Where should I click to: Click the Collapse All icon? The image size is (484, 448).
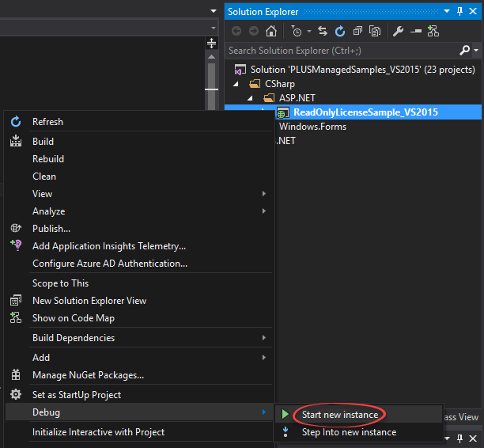(x=357, y=31)
